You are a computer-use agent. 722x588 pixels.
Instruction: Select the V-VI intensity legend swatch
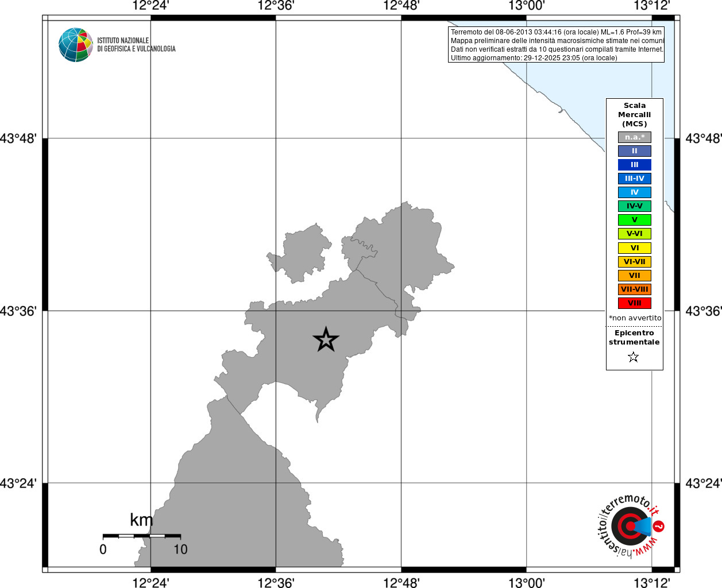pos(635,234)
